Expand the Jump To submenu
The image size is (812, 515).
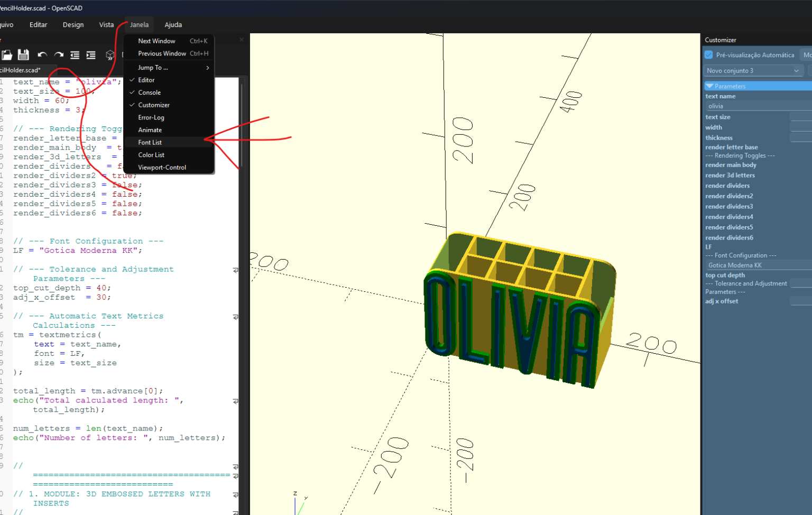point(169,68)
